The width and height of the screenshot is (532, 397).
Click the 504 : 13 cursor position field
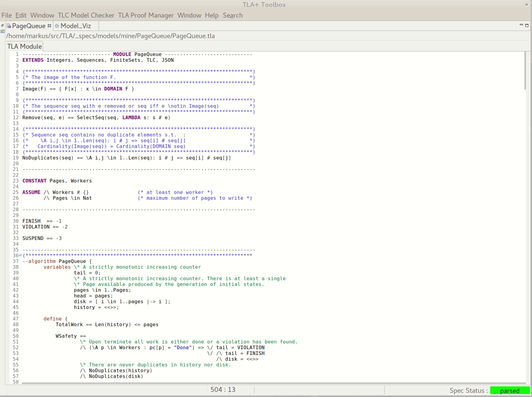click(223, 390)
